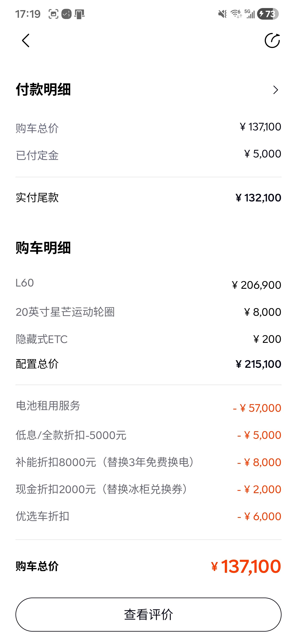Tap the 付款明细 section heading

43,90
